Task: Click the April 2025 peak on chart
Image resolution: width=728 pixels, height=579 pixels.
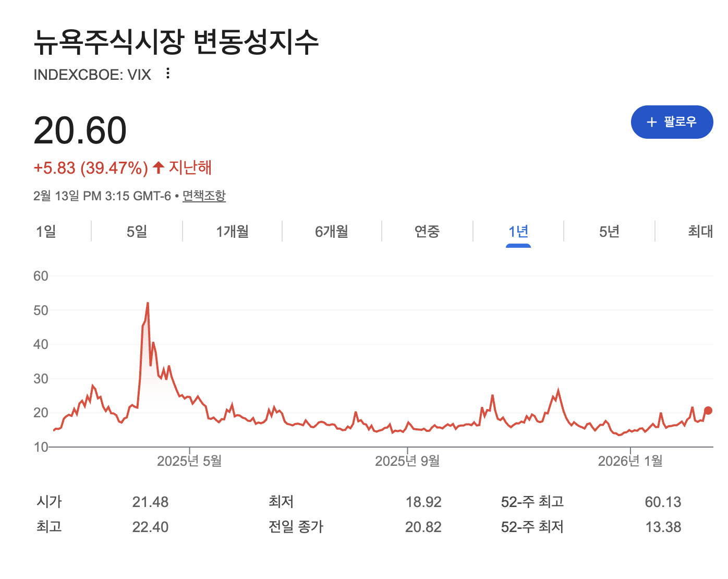Action: (x=148, y=303)
